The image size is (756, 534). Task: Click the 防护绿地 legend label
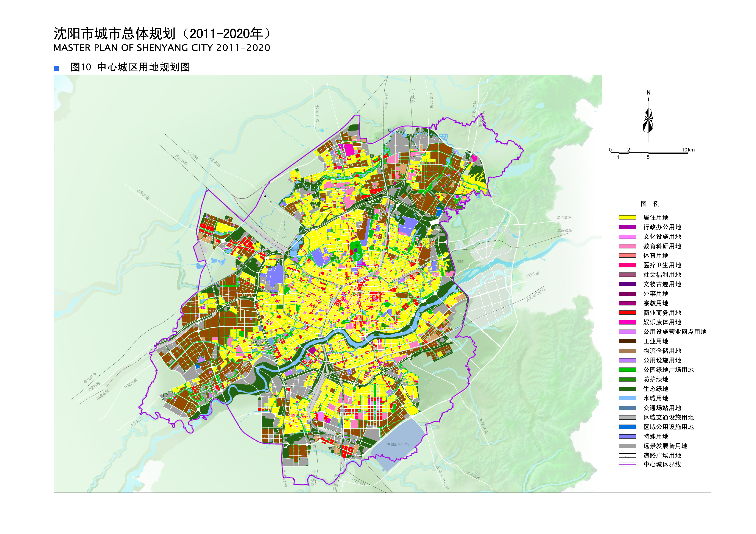[x=656, y=379]
